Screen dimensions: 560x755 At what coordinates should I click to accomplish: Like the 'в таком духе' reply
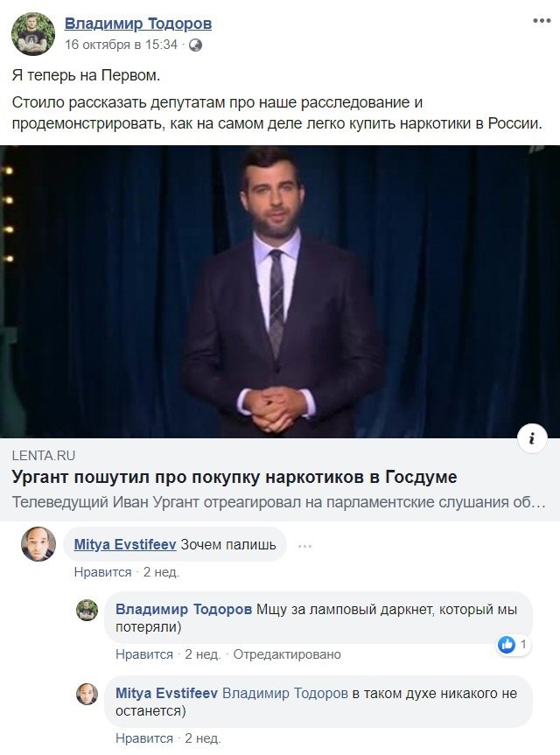coord(144,738)
